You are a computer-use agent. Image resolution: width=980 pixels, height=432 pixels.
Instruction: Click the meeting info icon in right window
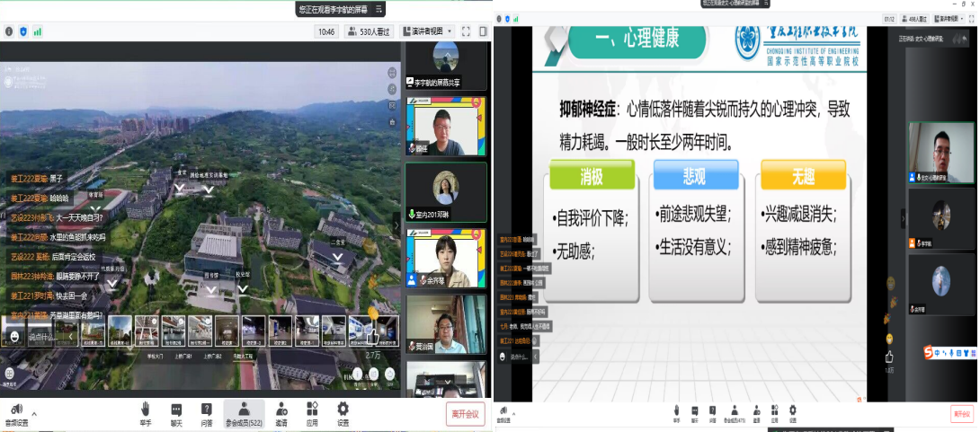coord(497,19)
